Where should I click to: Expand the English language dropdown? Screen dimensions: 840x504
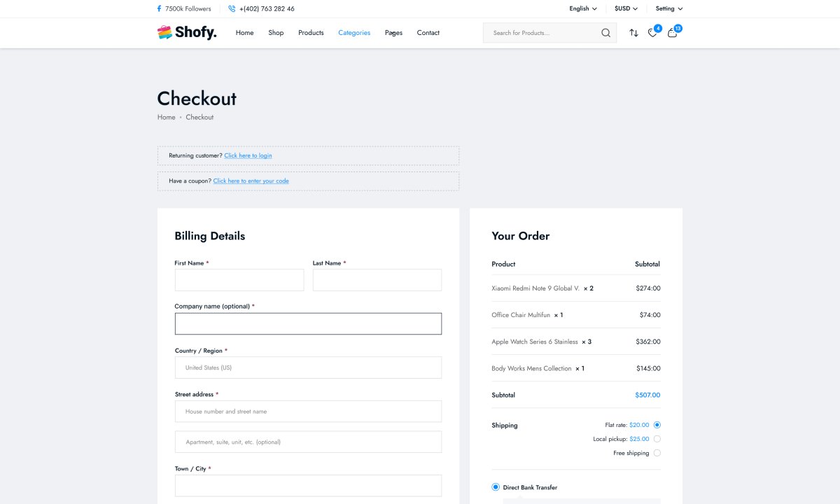(x=582, y=9)
